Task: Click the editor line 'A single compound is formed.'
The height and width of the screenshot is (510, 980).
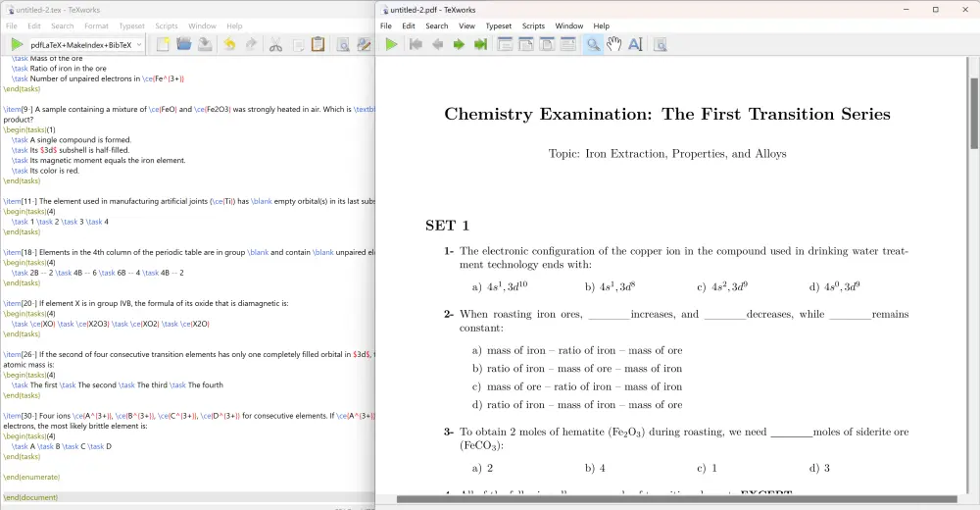Action: point(72,139)
